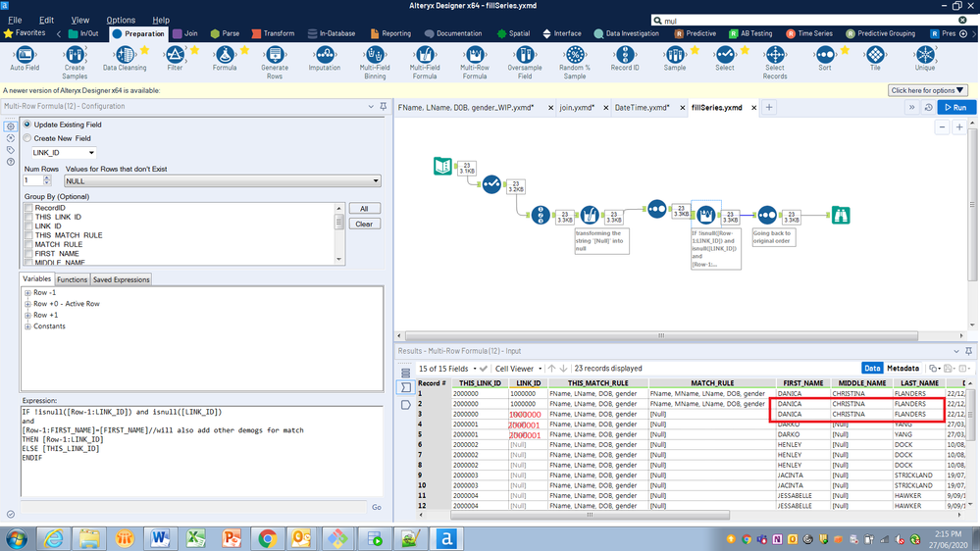Open the Options menu
The width and height of the screenshot is (980, 551).
[121, 20]
